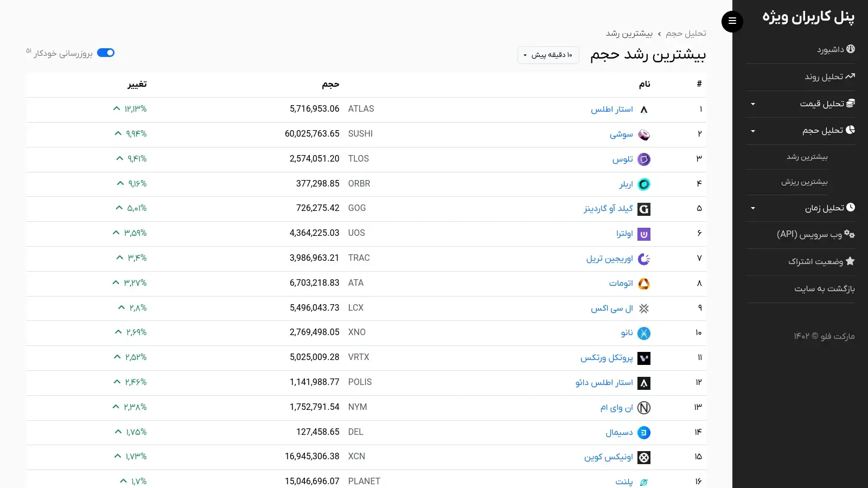The image size is (868, 488).
Task: Collapse the تحلیل حجم menu arrow
Action: coord(752,131)
